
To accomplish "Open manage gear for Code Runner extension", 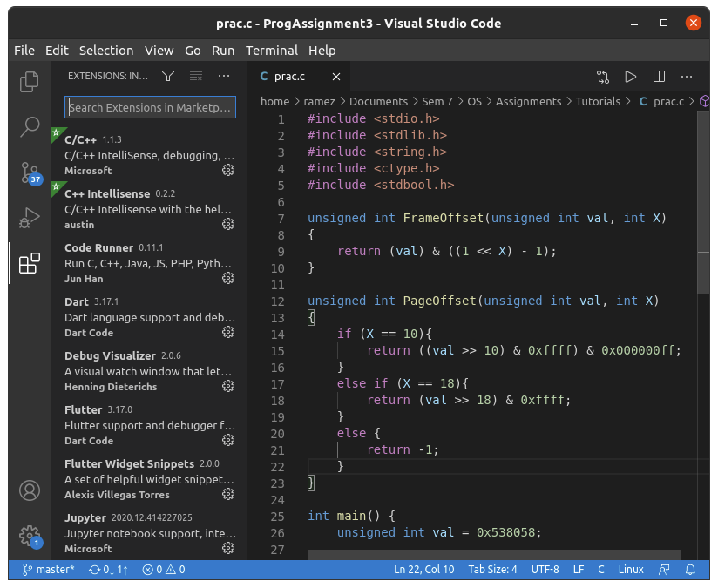I will [228, 278].
